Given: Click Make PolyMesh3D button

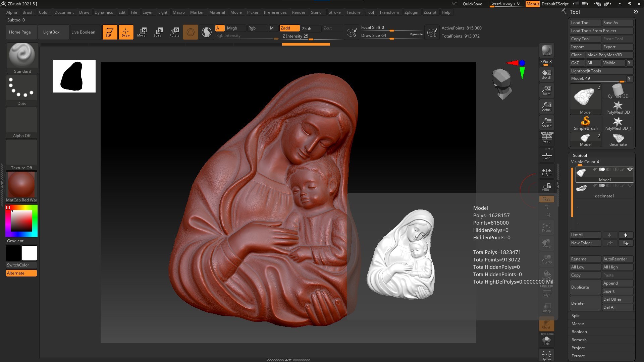Looking at the screenshot, I should point(609,55).
